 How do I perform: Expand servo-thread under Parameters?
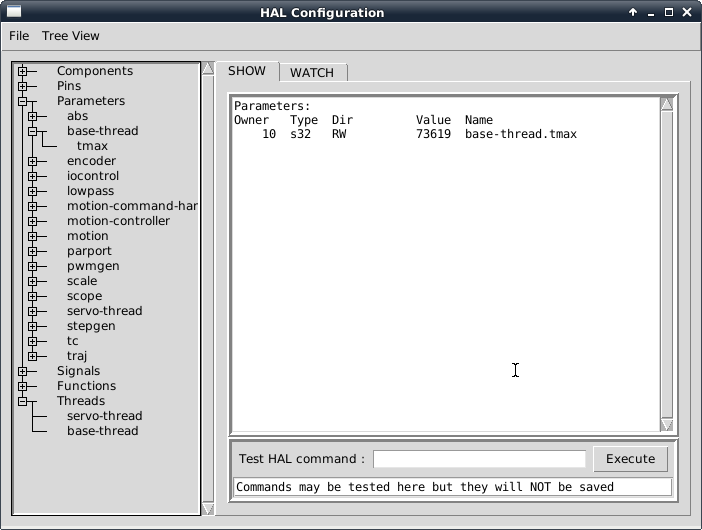tap(32, 311)
